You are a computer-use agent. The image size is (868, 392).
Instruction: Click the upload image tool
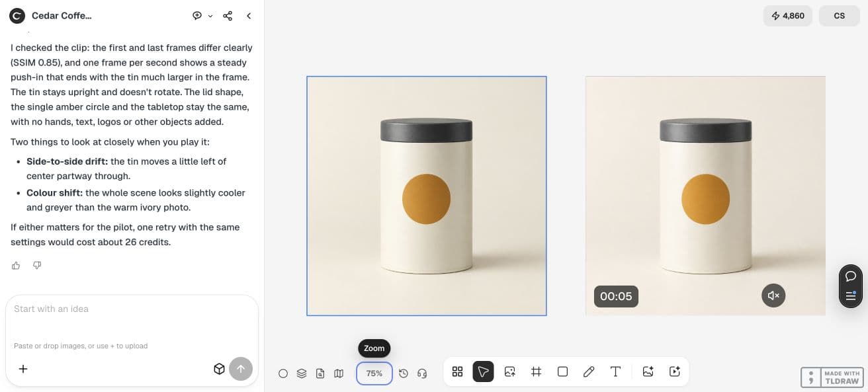(510, 372)
